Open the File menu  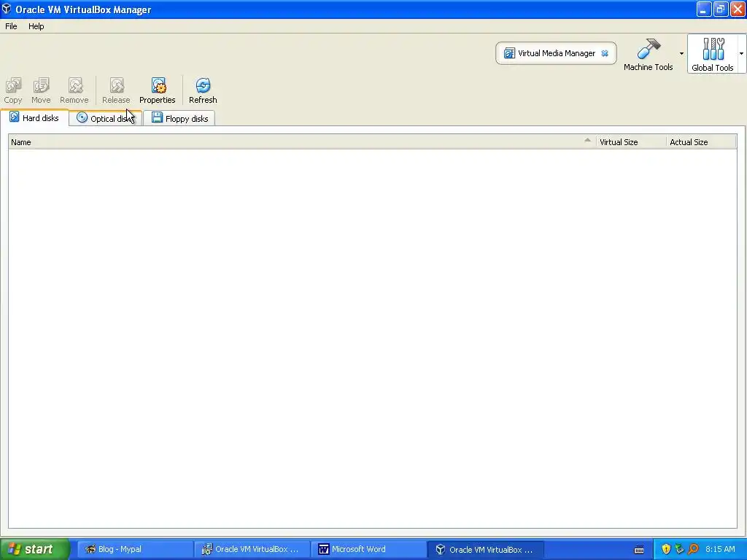click(x=11, y=26)
